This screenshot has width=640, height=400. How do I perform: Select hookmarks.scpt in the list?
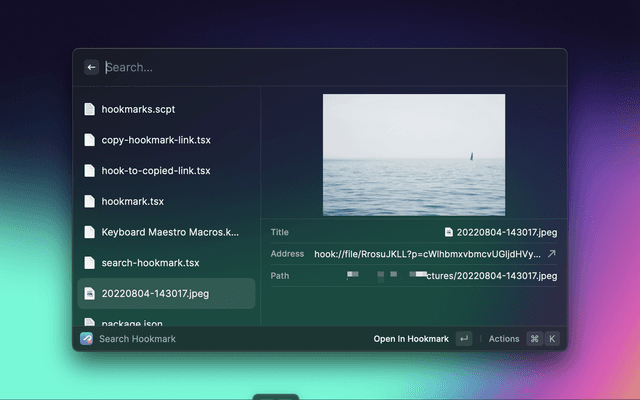(138, 108)
